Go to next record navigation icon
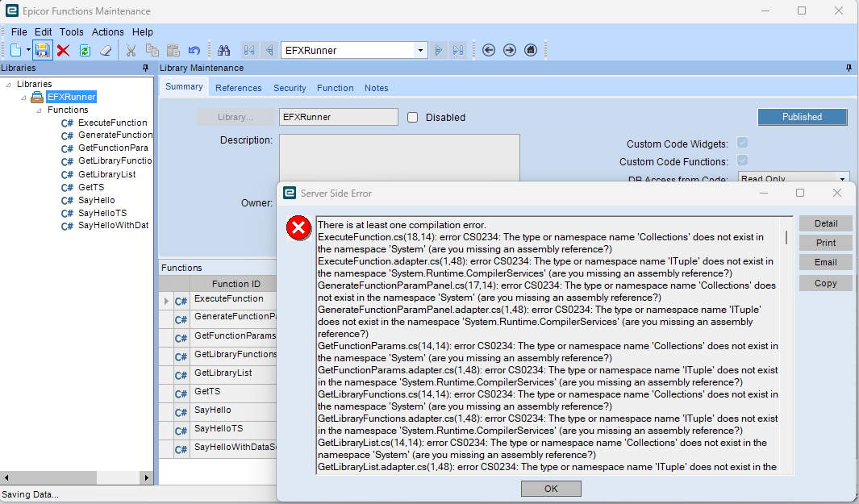 click(x=438, y=50)
